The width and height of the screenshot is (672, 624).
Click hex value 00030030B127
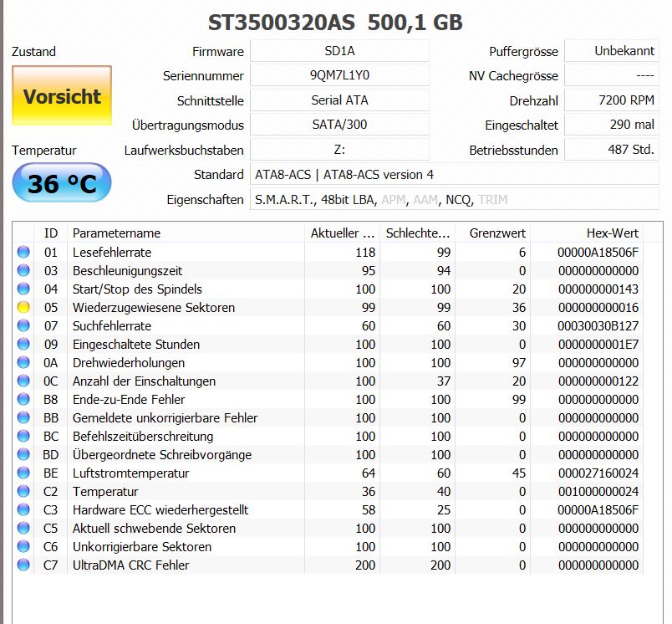point(598,326)
